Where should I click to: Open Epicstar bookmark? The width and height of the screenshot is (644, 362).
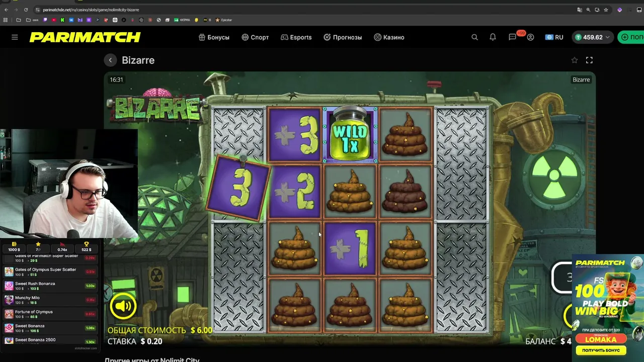click(223, 20)
